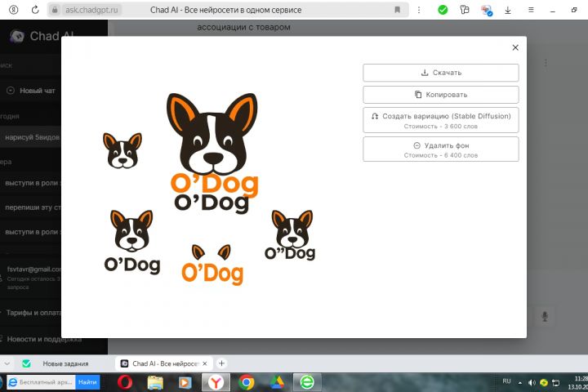The height and width of the screenshot is (392, 588).
Task: Open the Yandex account icon
Action: [x=14, y=10]
